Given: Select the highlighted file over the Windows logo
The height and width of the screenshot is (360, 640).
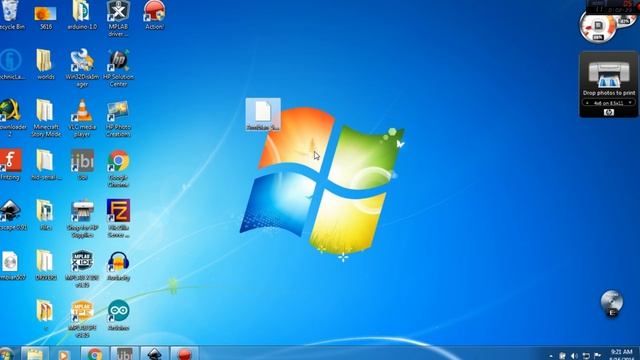Looking at the screenshot, I should coord(263,114).
